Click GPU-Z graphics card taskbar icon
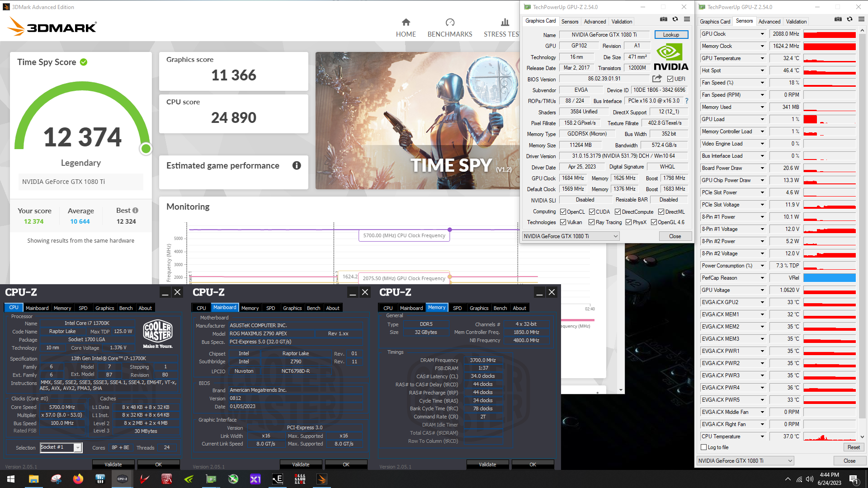868x488 pixels. [x=211, y=479]
